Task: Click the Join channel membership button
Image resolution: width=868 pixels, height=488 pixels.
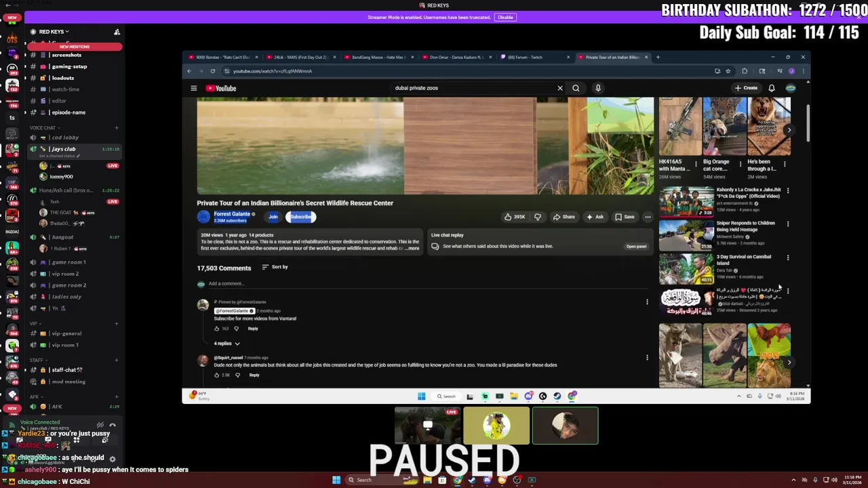Action: click(273, 217)
